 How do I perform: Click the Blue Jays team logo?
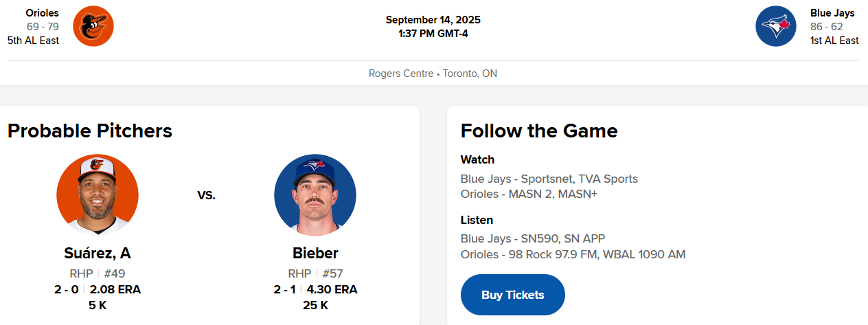[x=775, y=26]
